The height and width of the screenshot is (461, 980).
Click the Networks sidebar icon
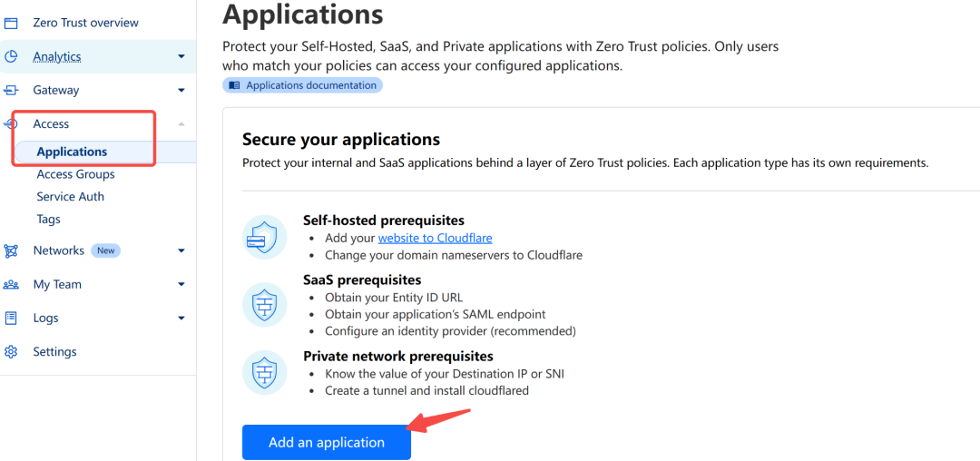pos(12,250)
